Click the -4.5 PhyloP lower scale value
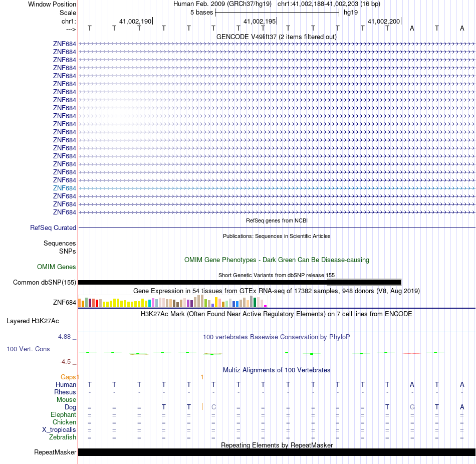This screenshot has height=464, width=476. pos(65,362)
